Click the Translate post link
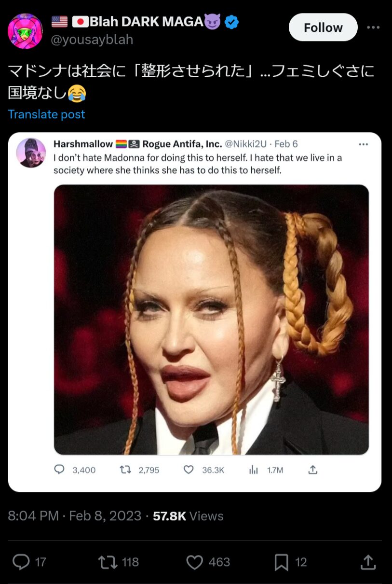 [x=46, y=114]
